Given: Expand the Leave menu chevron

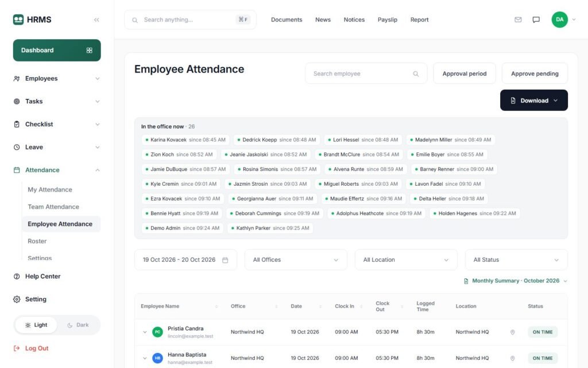Looking at the screenshot, I should 98,147.
